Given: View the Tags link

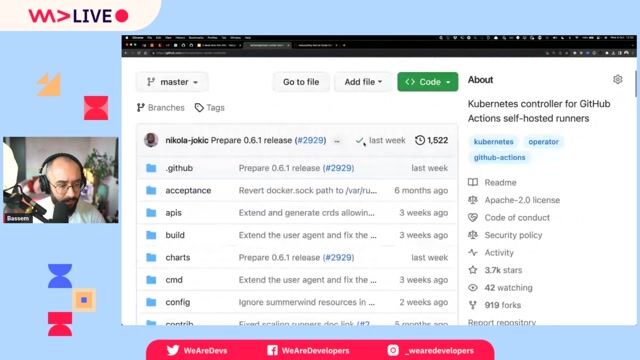Looking at the screenshot, I should click(x=210, y=108).
